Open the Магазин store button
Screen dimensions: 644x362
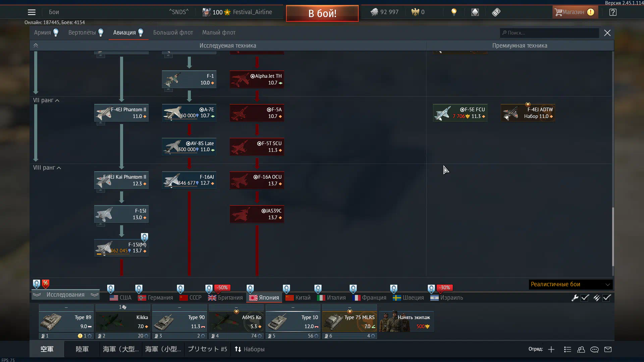coord(574,12)
